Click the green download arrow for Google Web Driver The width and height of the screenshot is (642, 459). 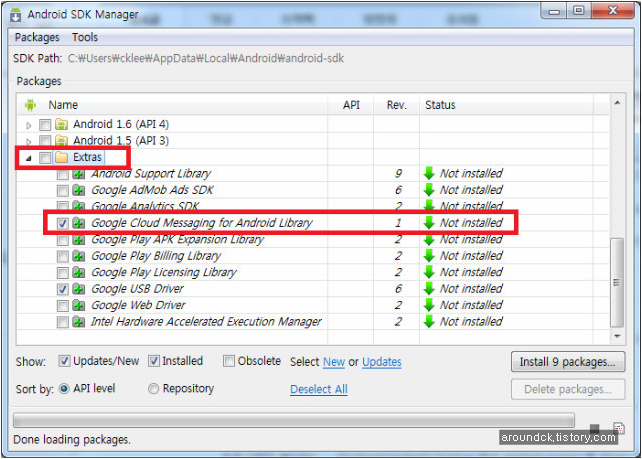[x=429, y=305]
